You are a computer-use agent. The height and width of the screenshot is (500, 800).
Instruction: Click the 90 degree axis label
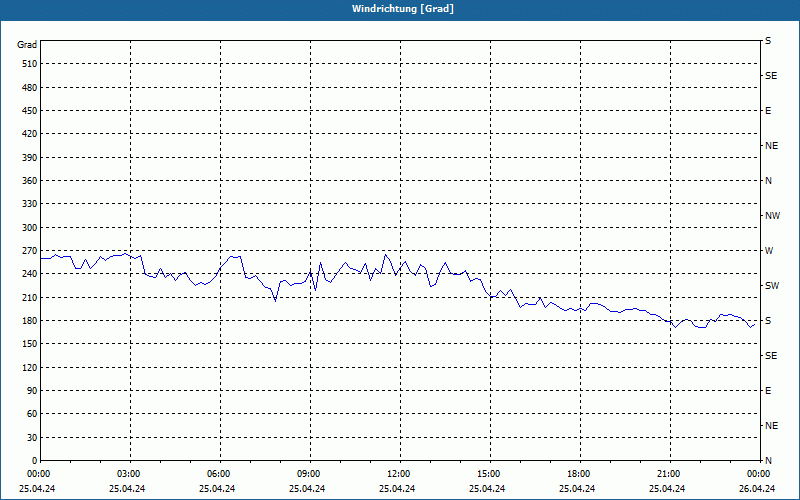pyautogui.click(x=33, y=390)
